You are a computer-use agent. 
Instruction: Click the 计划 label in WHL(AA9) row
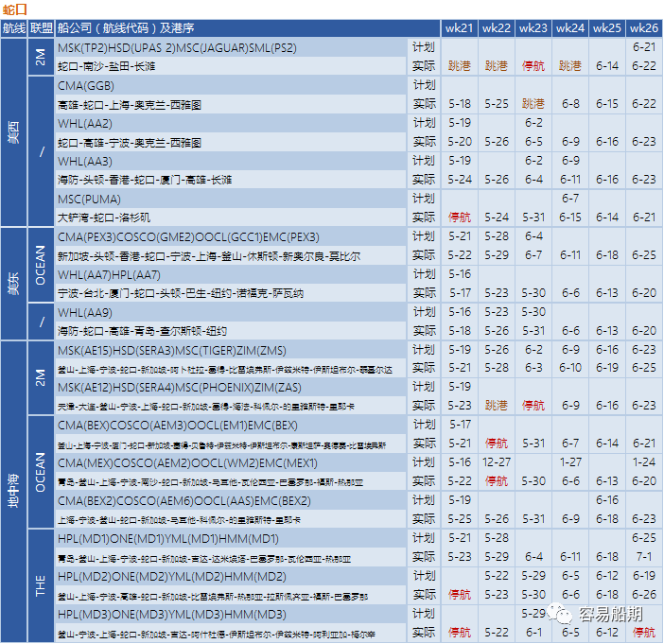click(x=424, y=312)
